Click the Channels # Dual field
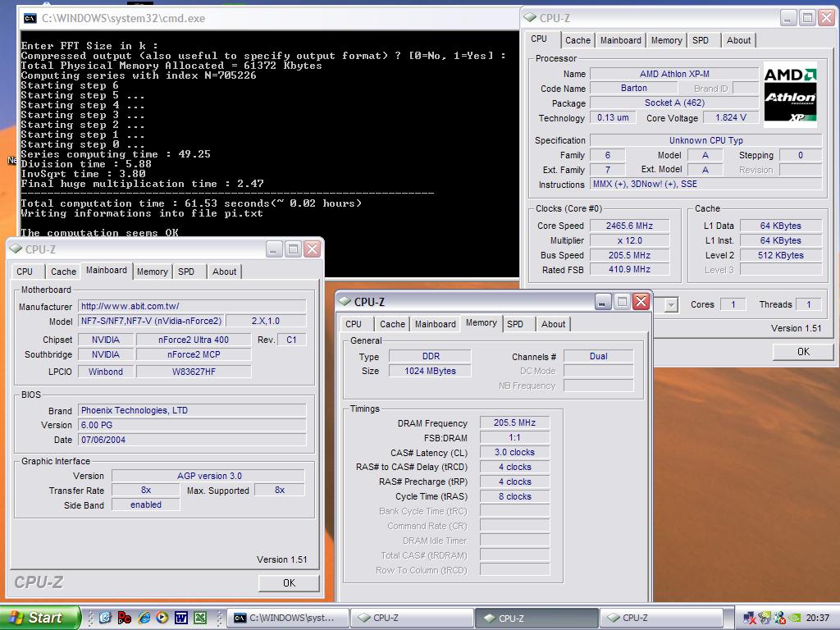The width and height of the screenshot is (840, 630). (598, 356)
